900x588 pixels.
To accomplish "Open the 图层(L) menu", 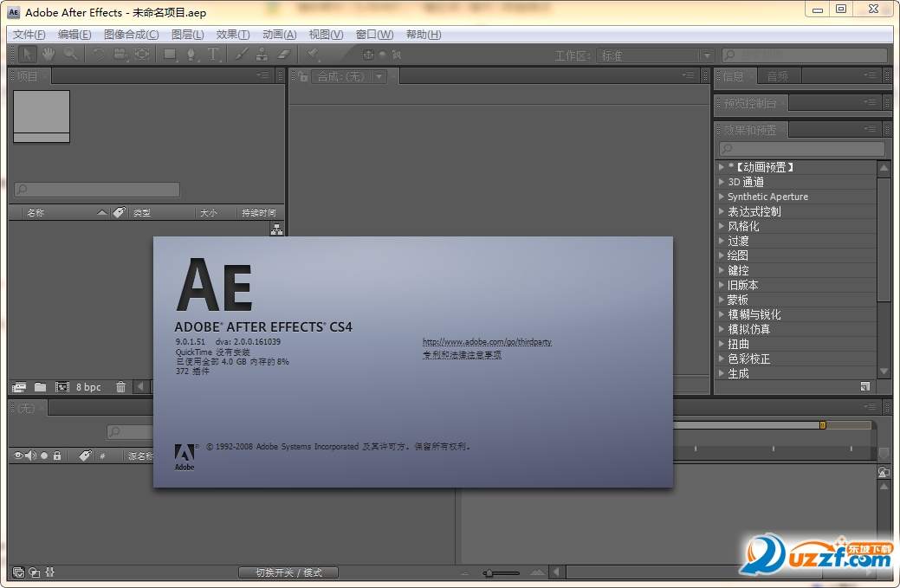I will tap(187, 35).
